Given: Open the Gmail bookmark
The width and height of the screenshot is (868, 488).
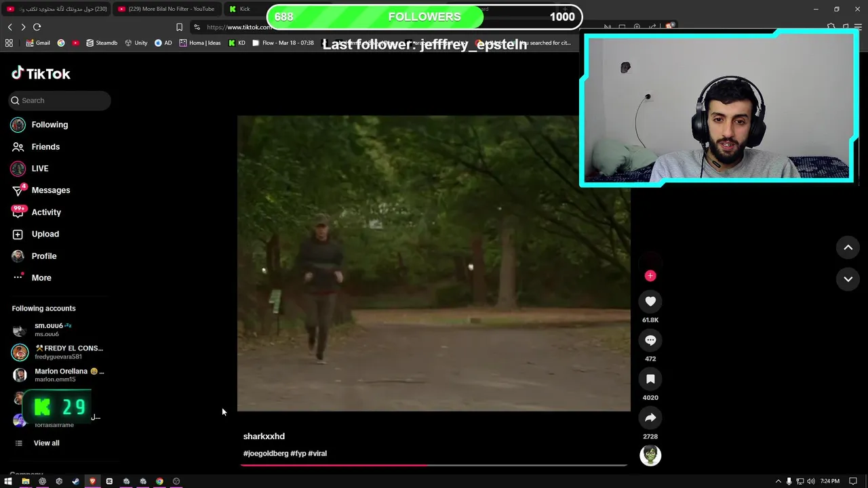Looking at the screenshot, I should (38, 43).
